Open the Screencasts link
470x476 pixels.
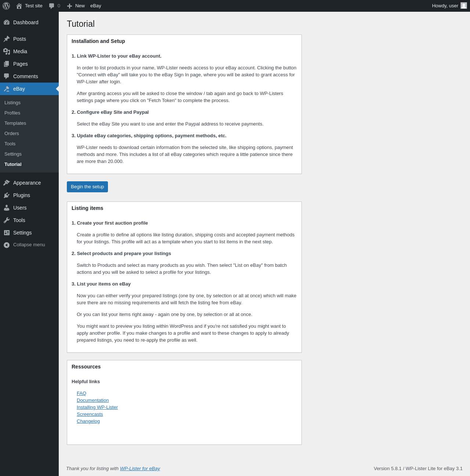point(90,414)
